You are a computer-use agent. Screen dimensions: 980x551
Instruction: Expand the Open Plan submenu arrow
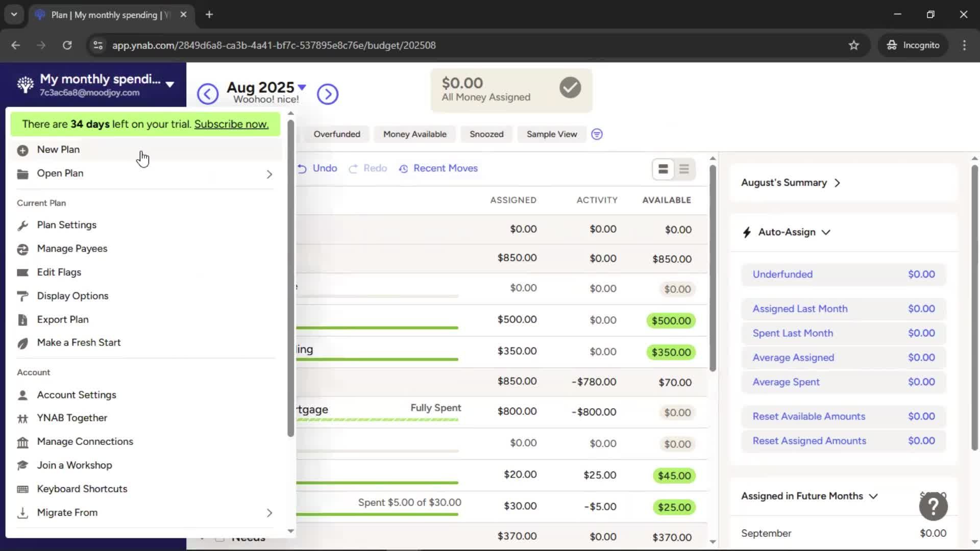click(269, 174)
